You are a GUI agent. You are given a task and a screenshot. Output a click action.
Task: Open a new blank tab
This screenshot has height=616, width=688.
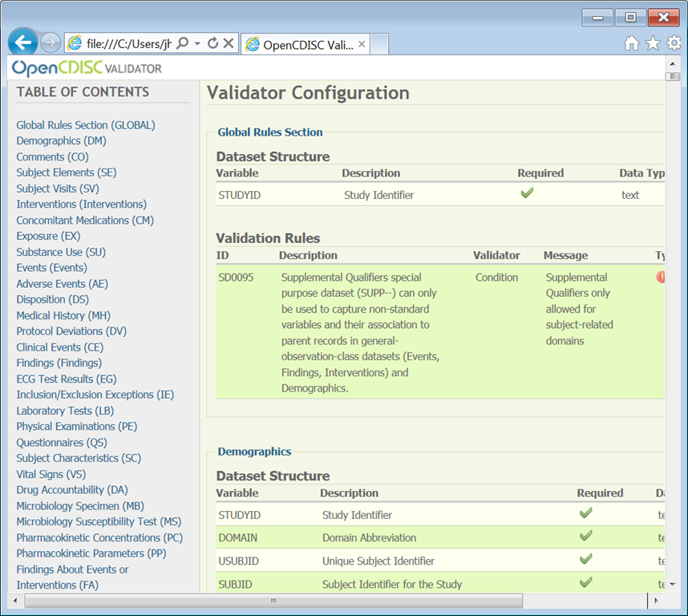[379, 44]
